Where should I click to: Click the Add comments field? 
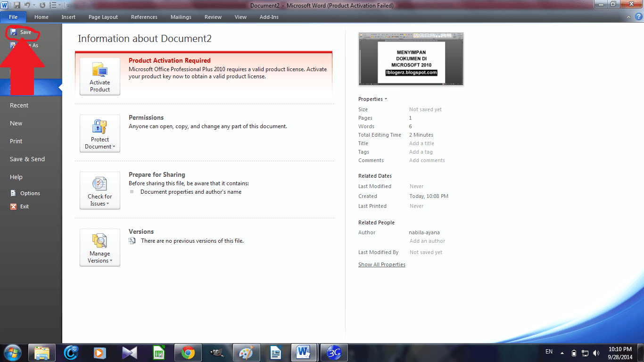pyautogui.click(x=427, y=160)
